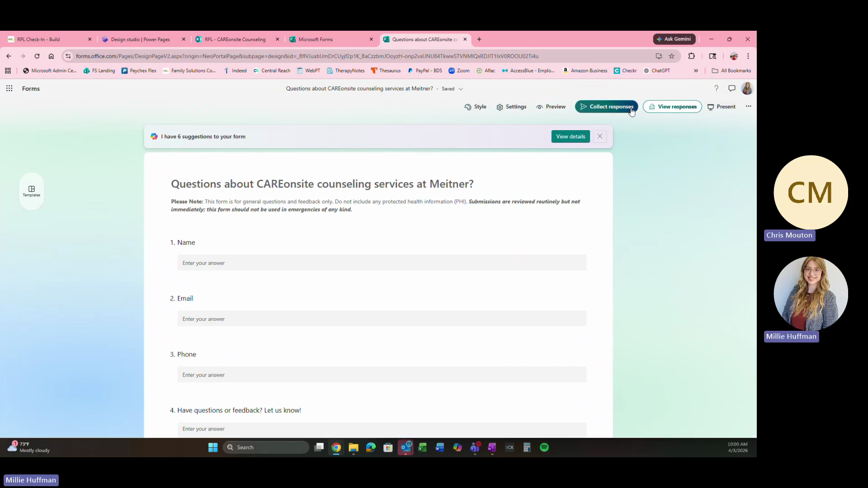Viewport: 868px width, 488px height.
Task: Expand the form title dropdown chevron
Action: click(461, 89)
